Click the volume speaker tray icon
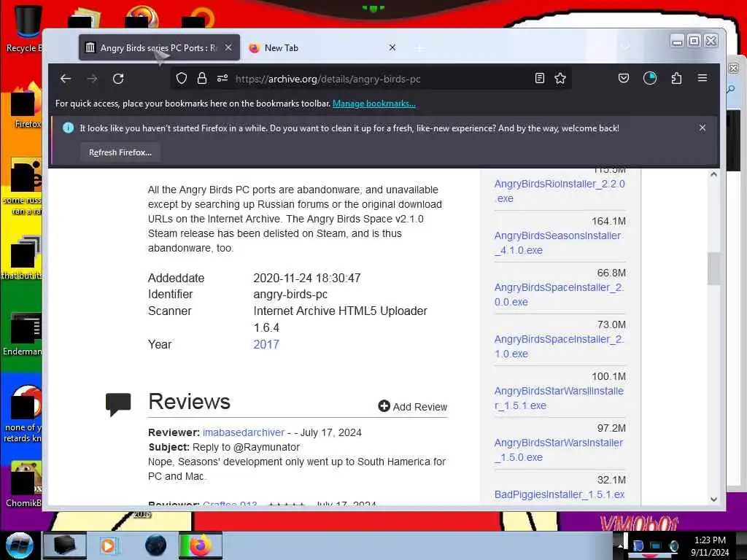 click(673, 545)
